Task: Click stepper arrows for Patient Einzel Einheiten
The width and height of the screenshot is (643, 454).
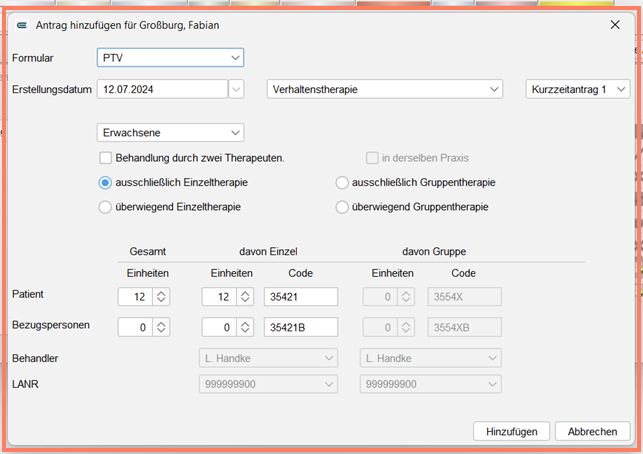Action: (x=245, y=297)
